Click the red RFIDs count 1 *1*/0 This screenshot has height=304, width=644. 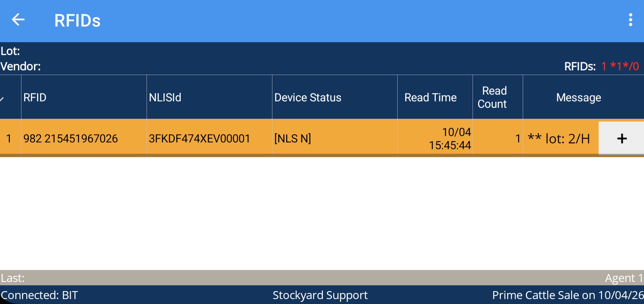(x=620, y=66)
